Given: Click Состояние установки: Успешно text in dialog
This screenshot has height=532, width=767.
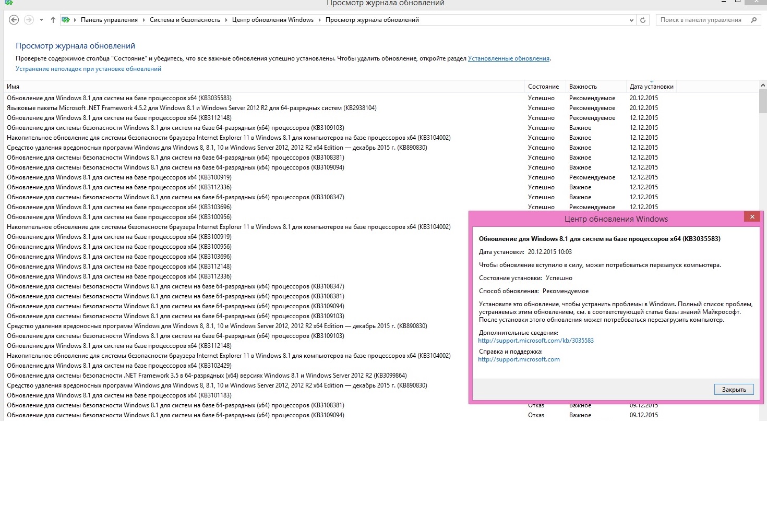Looking at the screenshot, I should point(525,278).
